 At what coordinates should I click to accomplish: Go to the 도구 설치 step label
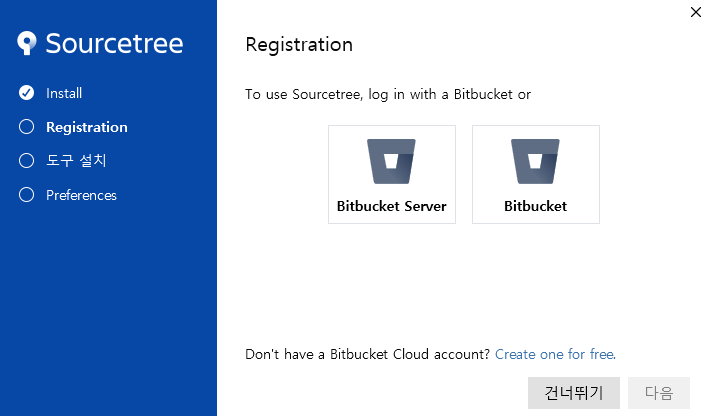(76, 161)
